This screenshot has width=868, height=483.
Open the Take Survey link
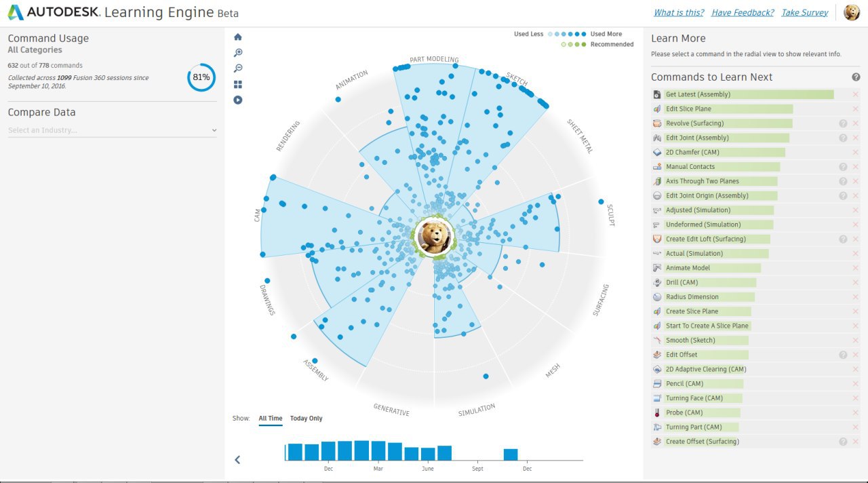pos(805,12)
